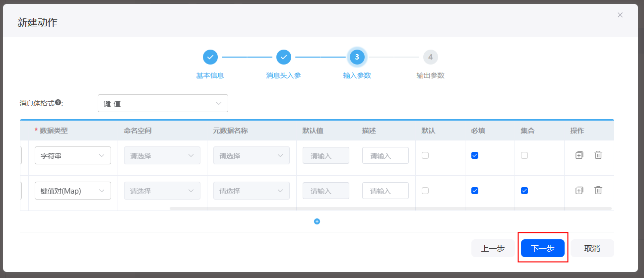Click the 输出参数 step label

click(431, 75)
